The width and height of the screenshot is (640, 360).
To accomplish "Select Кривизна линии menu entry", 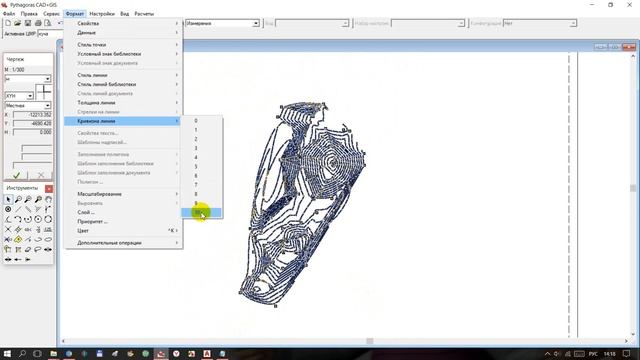I will 123,121.
